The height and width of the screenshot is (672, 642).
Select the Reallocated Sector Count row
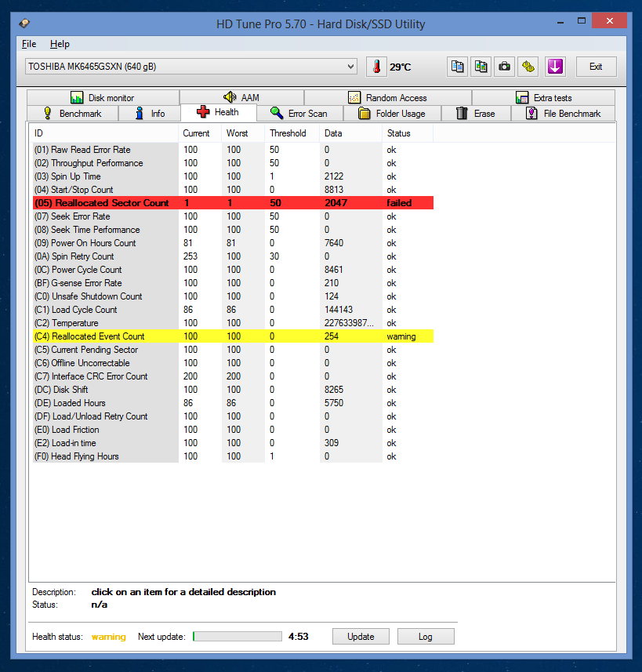pyautogui.click(x=233, y=203)
